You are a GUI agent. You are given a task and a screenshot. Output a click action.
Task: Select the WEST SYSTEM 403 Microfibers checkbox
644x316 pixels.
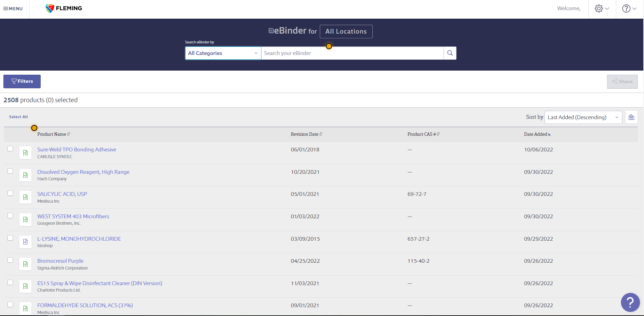(x=10, y=216)
